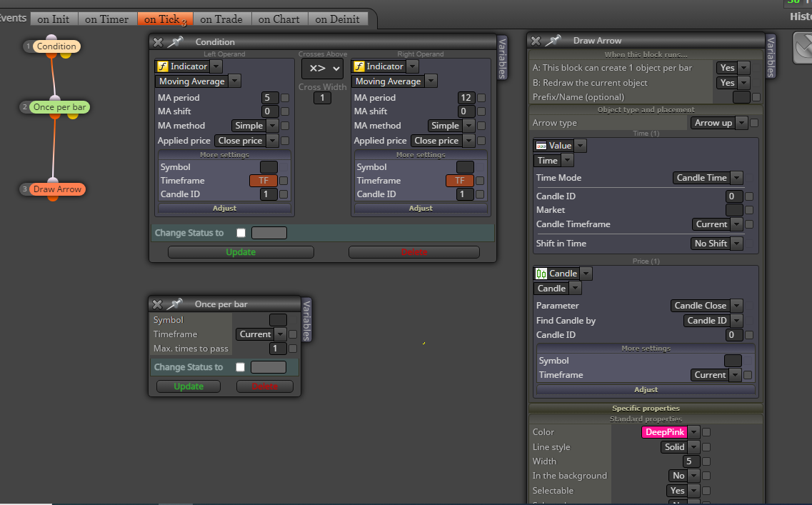Click Update in Once per bar panel
Viewport: 812px width, 505px height.
[189, 386]
